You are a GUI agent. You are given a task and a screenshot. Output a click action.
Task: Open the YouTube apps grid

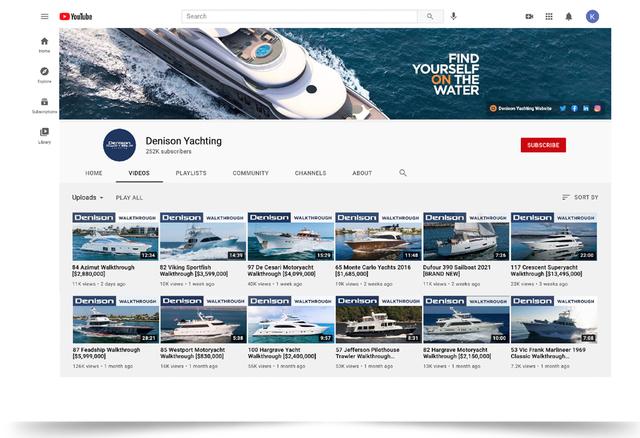[549, 16]
